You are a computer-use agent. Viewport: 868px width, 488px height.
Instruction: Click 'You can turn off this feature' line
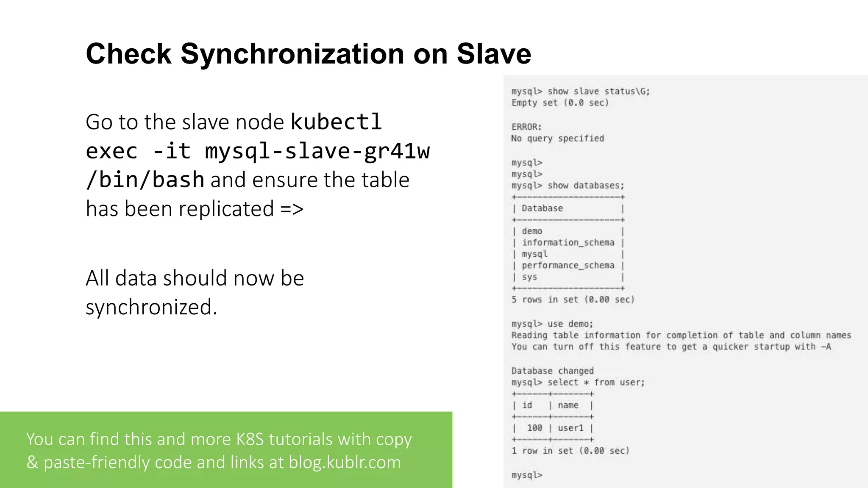[671, 347]
